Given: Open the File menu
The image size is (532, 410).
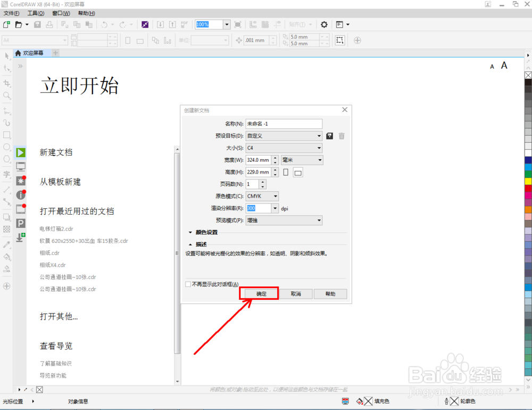Looking at the screenshot, I should pos(11,13).
